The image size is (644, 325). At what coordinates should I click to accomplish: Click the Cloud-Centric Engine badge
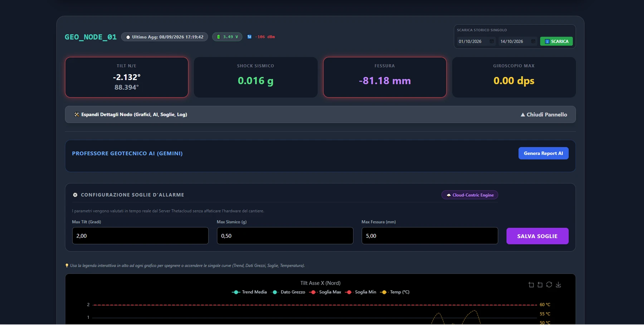point(470,195)
